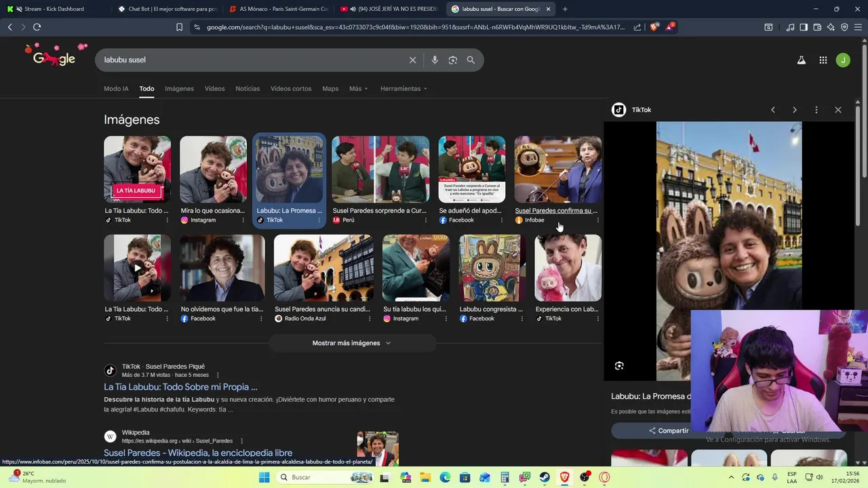868x488 pixels.
Task: Clear the search box with the X icon
Action: (x=412, y=60)
